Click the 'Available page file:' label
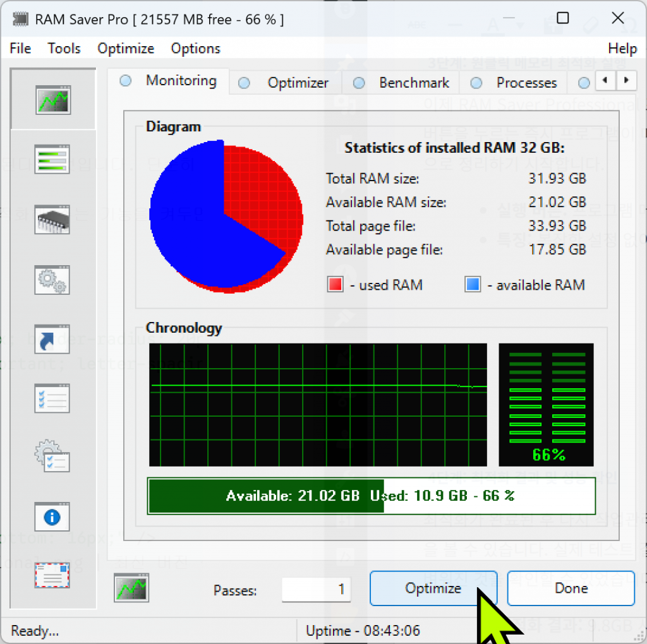Image resolution: width=647 pixels, height=644 pixels. (x=384, y=250)
